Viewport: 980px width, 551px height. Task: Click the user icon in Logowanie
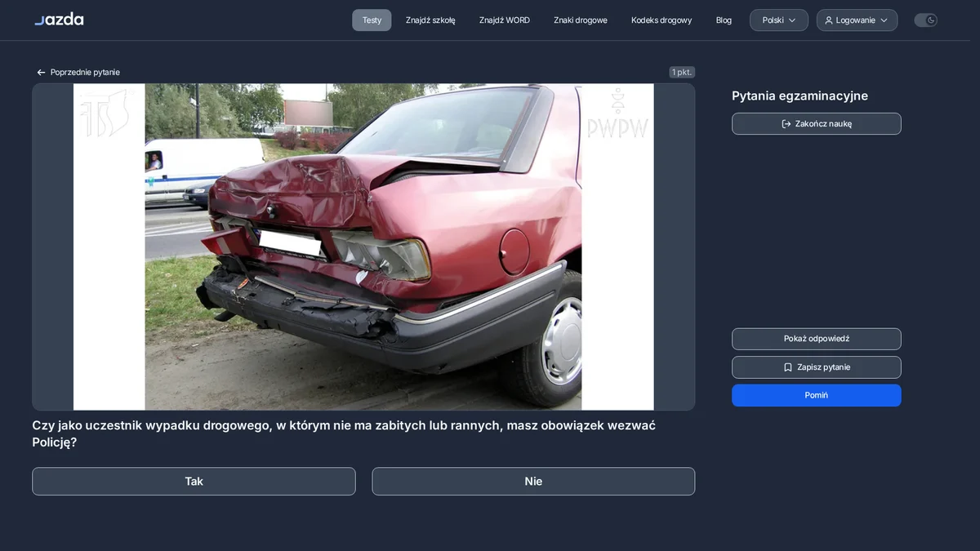(x=829, y=20)
